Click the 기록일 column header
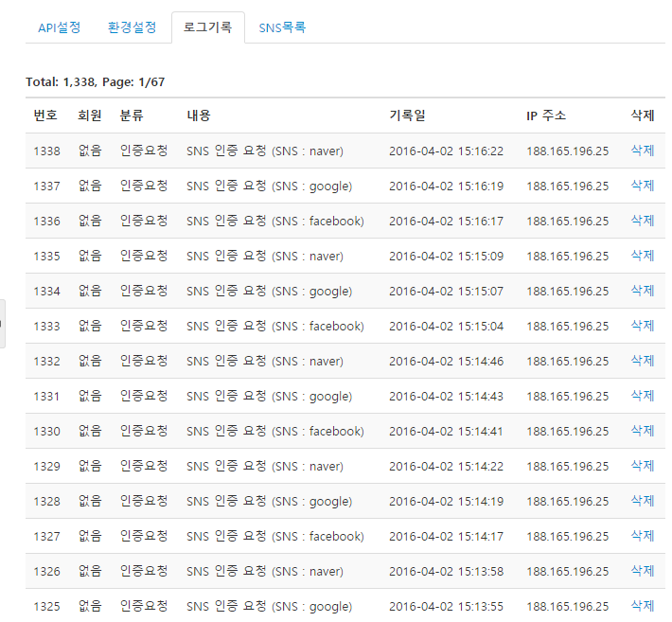 407,116
